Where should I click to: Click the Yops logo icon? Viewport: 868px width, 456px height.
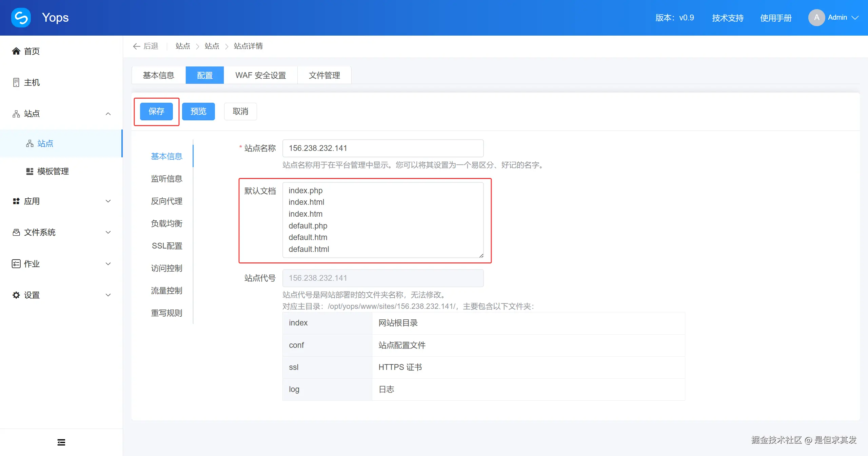[21, 18]
